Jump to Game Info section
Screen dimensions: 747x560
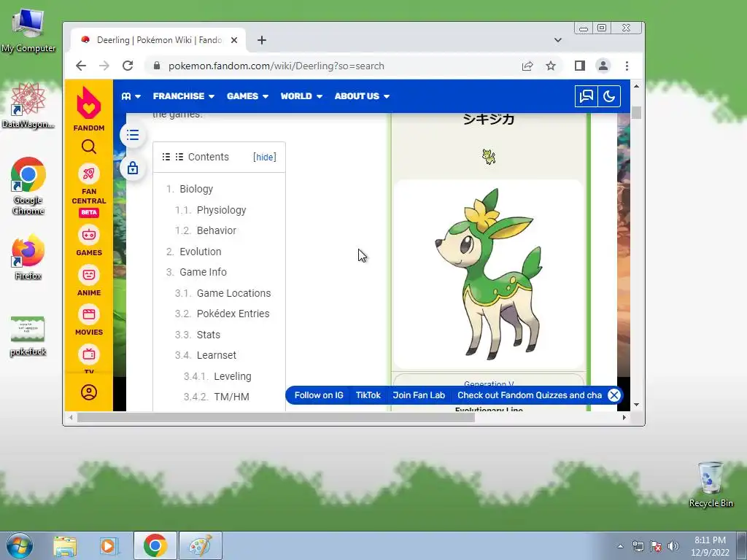[x=203, y=272]
